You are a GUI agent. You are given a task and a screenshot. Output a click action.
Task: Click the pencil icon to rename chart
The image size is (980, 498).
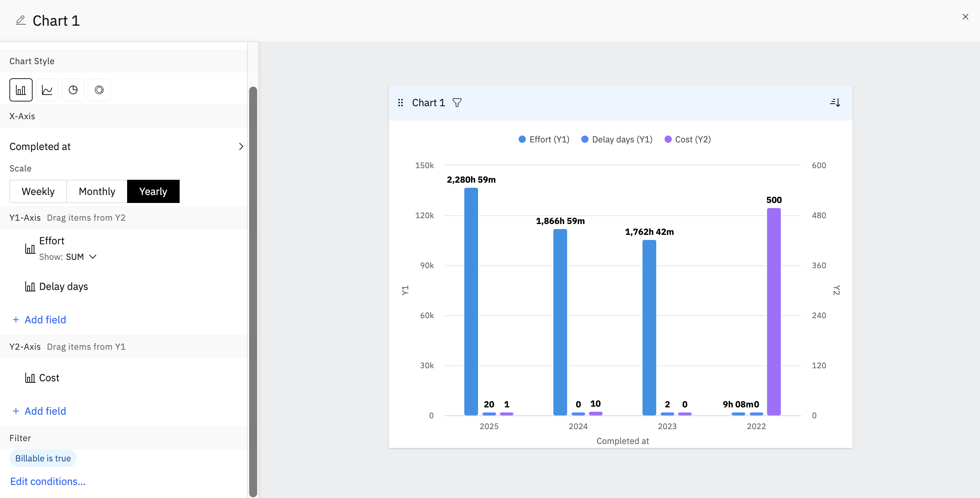(x=21, y=20)
